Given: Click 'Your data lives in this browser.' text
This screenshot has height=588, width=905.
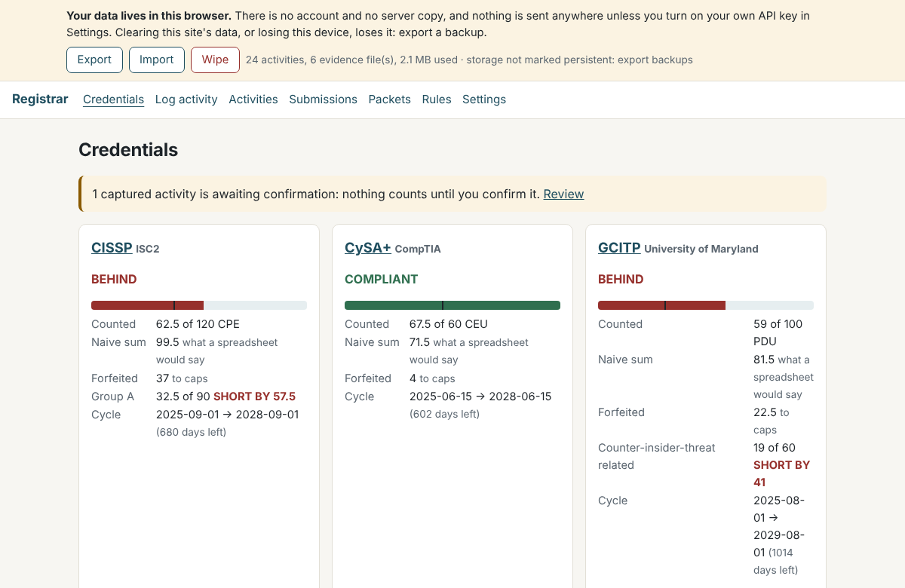Looking at the screenshot, I should point(149,15).
